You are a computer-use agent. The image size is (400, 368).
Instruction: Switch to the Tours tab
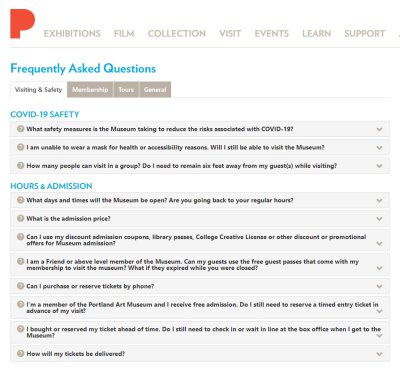[126, 90]
